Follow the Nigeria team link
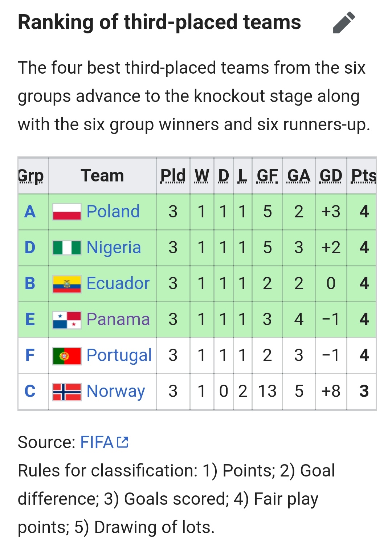392x544 pixels. coord(114,248)
